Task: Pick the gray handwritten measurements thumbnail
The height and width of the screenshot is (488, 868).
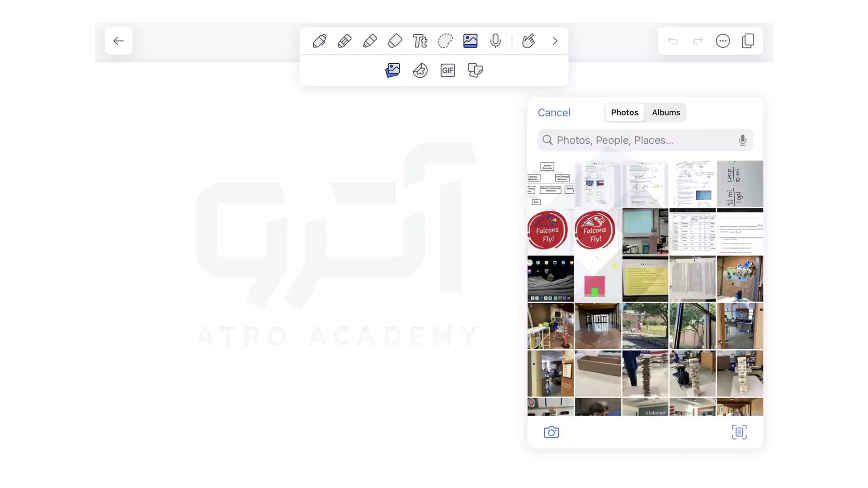Action: click(740, 184)
